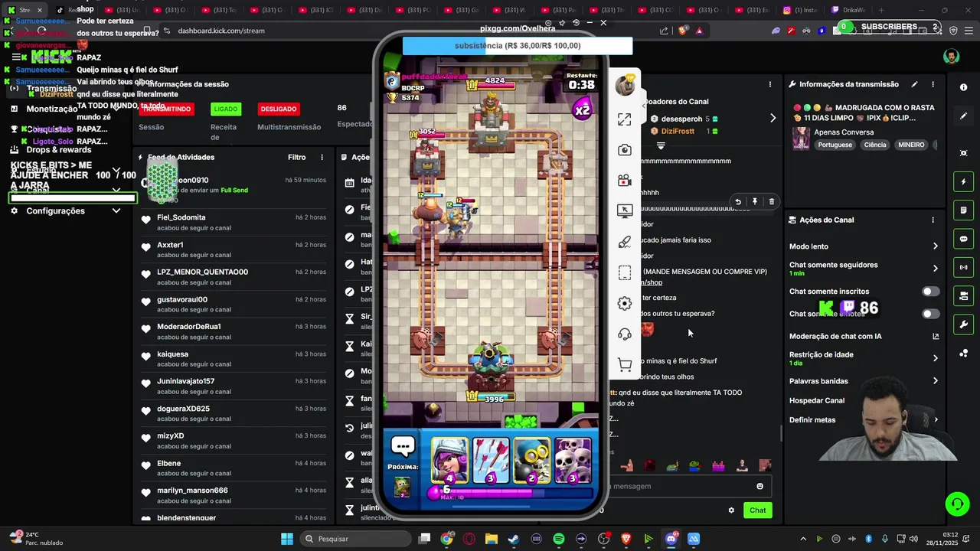This screenshot has height=551, width=980.
Task: Open chat settings gear next to Chat button
Action: click(731, 510)
